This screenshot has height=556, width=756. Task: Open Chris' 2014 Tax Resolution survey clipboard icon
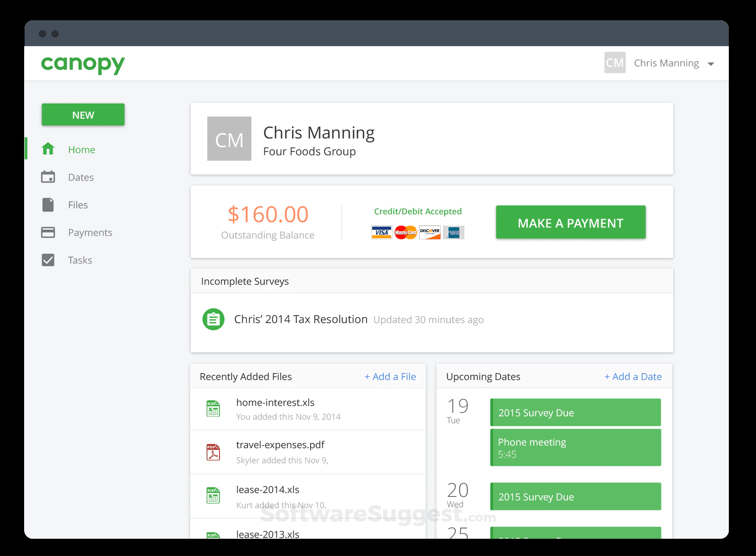pos(213,319)
